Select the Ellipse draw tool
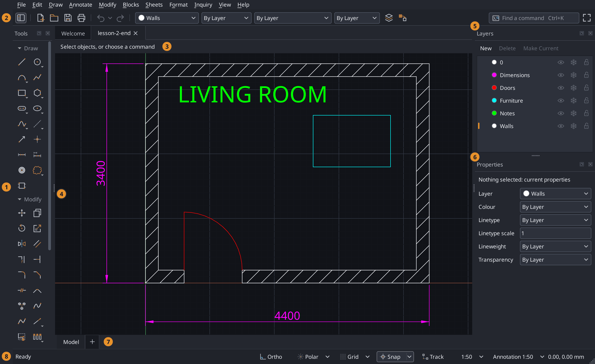This screenshot has height=364, width=595. pyautogui.click(x=37, y=109)
